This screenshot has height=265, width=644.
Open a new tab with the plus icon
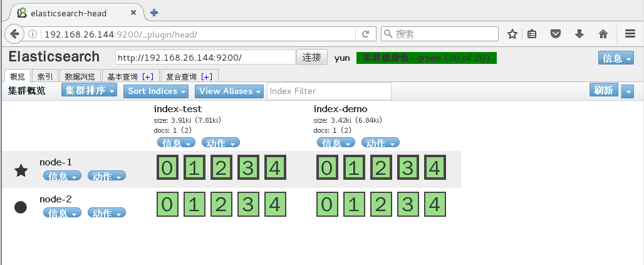tap(154, 13)
